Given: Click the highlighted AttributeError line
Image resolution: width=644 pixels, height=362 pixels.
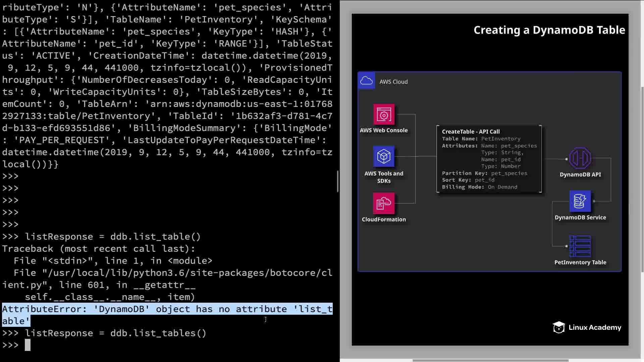Looking at the screenshot, I should coord(167,309).
